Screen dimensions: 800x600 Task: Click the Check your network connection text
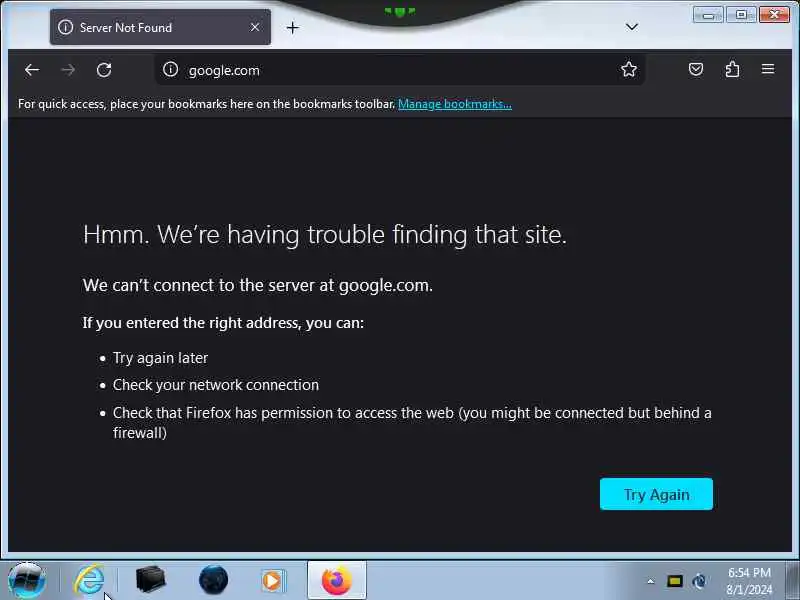(216, 385)
